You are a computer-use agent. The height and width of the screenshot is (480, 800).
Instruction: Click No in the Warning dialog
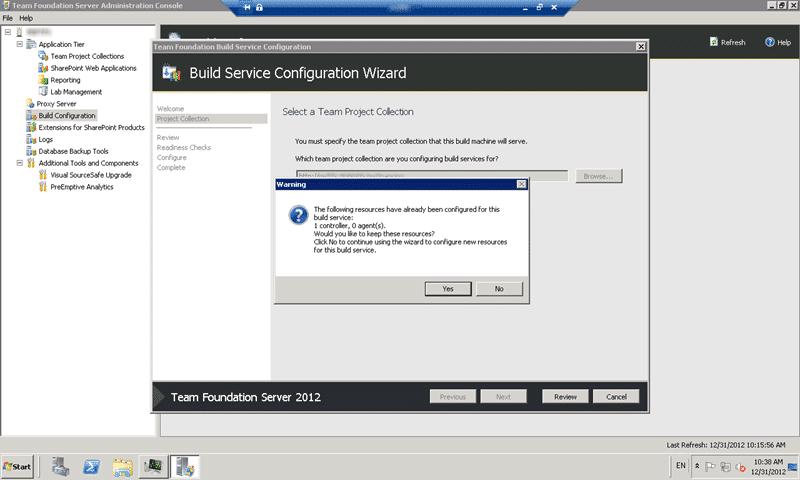coord(499,289)
